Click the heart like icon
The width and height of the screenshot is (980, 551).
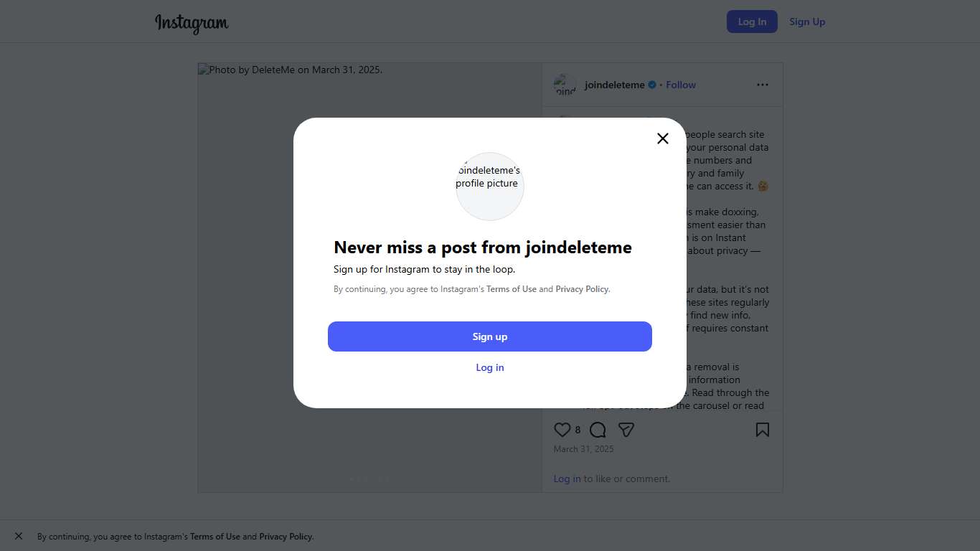(x=562, y=430)
